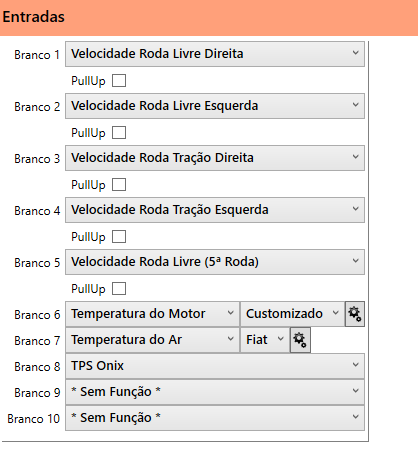Open Velocidade Roda Tração Direita dropdown

pos(215,158)
